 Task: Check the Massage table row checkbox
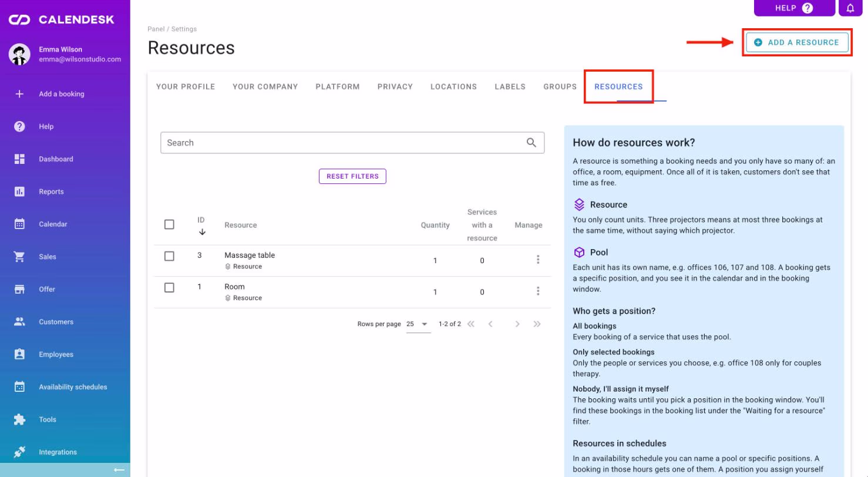pos(169,256)
